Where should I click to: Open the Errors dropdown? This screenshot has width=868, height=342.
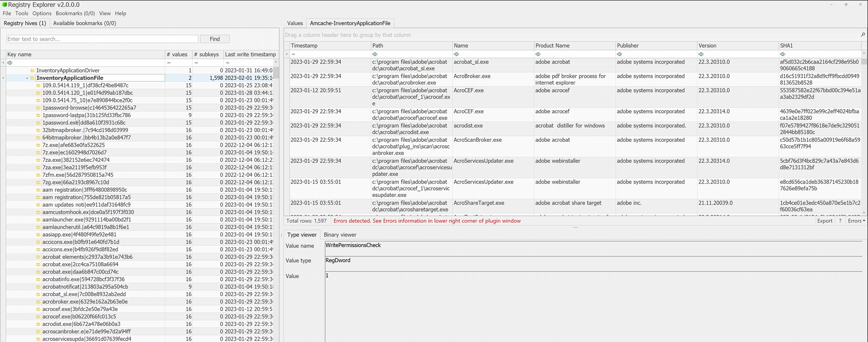(x=856, y=221)
